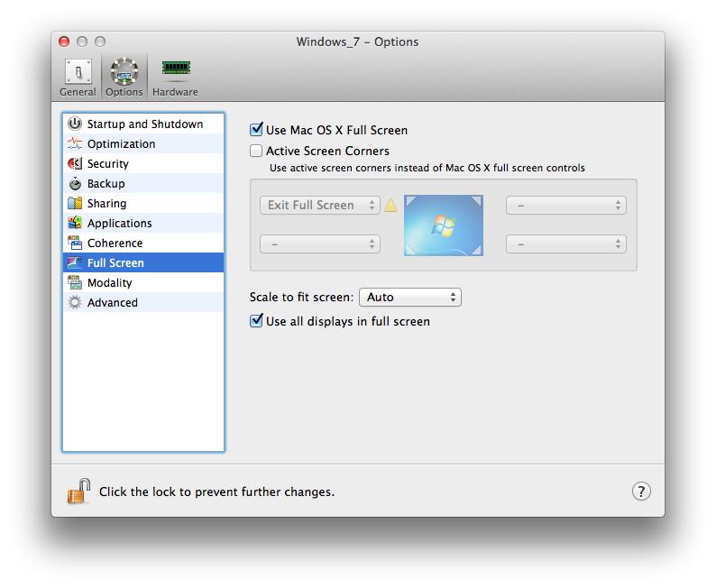Image resolution: width=716 pixels, height=588 pixels.
Task: Open the Scale to fit screen dropdown
Action: click(410, 298)
